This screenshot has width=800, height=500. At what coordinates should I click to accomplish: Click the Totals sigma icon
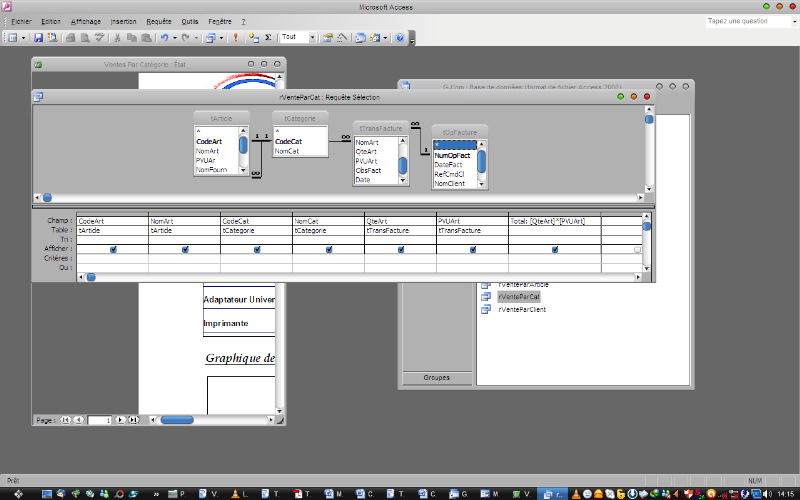tap(268, 38)
